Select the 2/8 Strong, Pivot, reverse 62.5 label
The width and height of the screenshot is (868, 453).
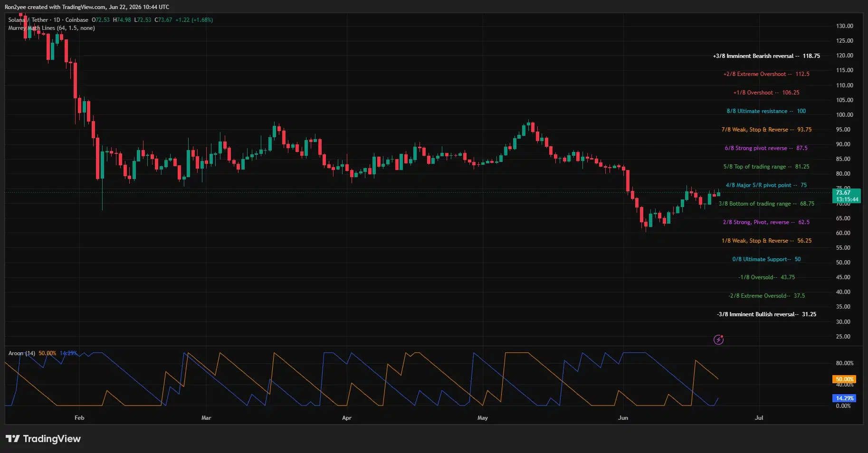click(x=766, y=222)
